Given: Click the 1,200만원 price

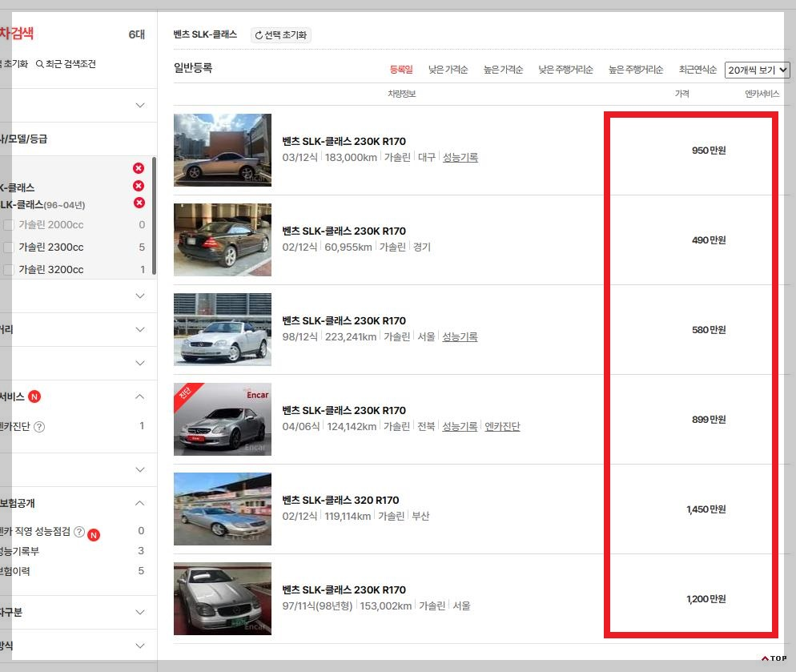Looking at the screenshot, I should tap(706, 599).
